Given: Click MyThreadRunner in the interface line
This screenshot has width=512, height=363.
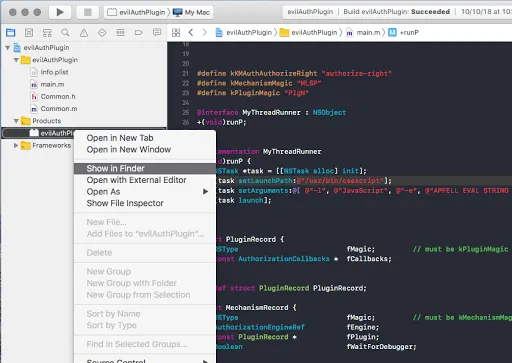Looking at the screenshot, I should point(271,112).
